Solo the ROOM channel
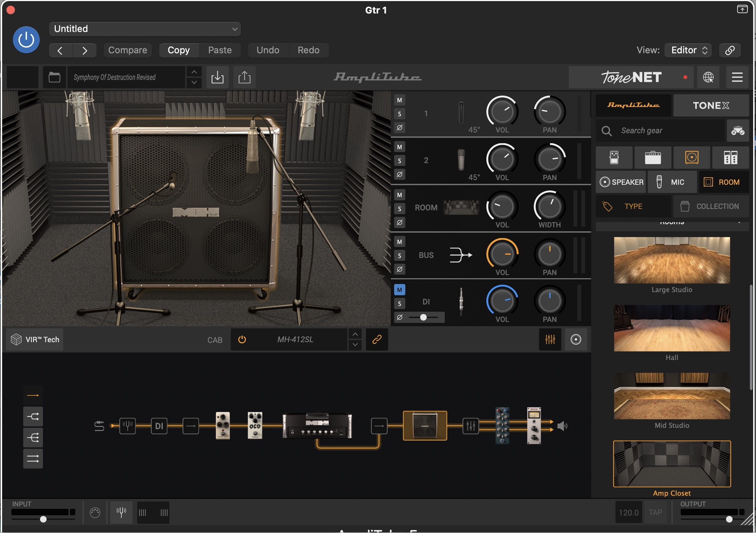The image size is (756, 533). coord(400,209)
